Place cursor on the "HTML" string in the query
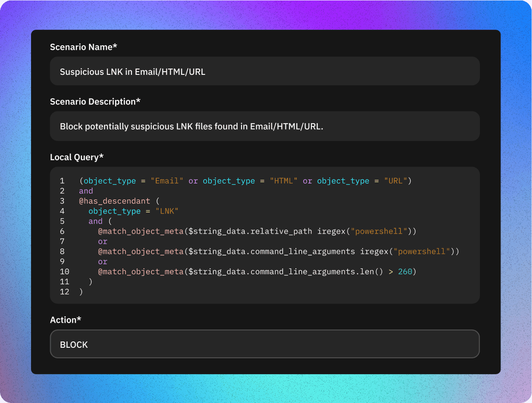Viewport: 532px width, 403px height. pyautogui.click(x=284, y=181)
